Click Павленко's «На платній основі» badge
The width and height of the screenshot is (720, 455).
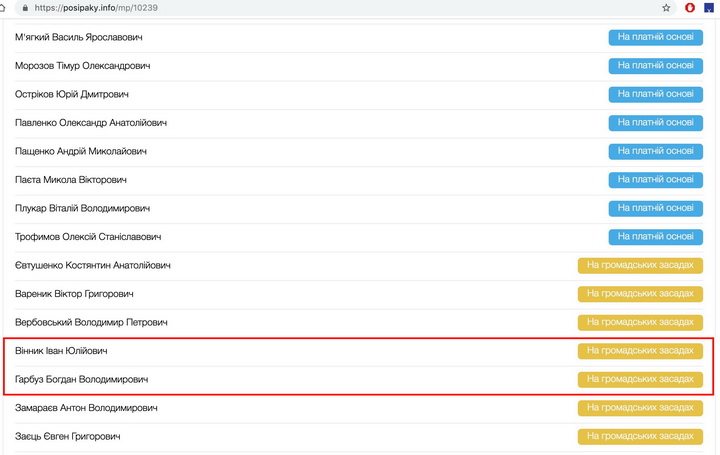[655, 123]
